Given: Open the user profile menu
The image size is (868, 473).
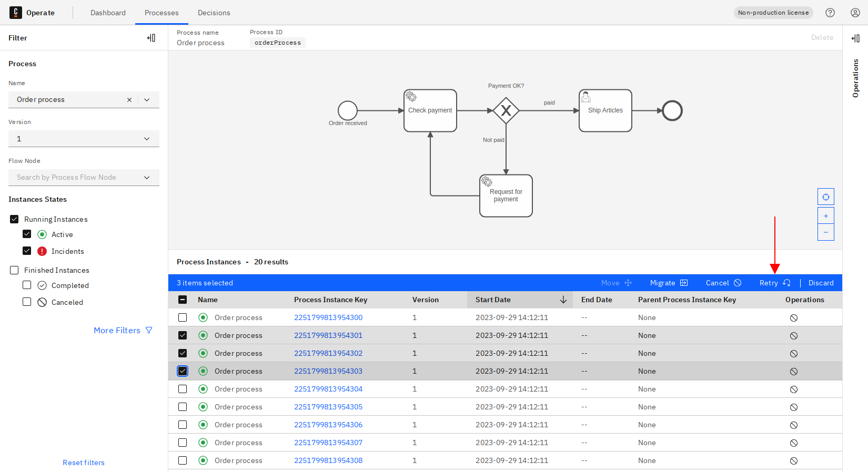Looking at the screenshot, I should pos(855,13).
